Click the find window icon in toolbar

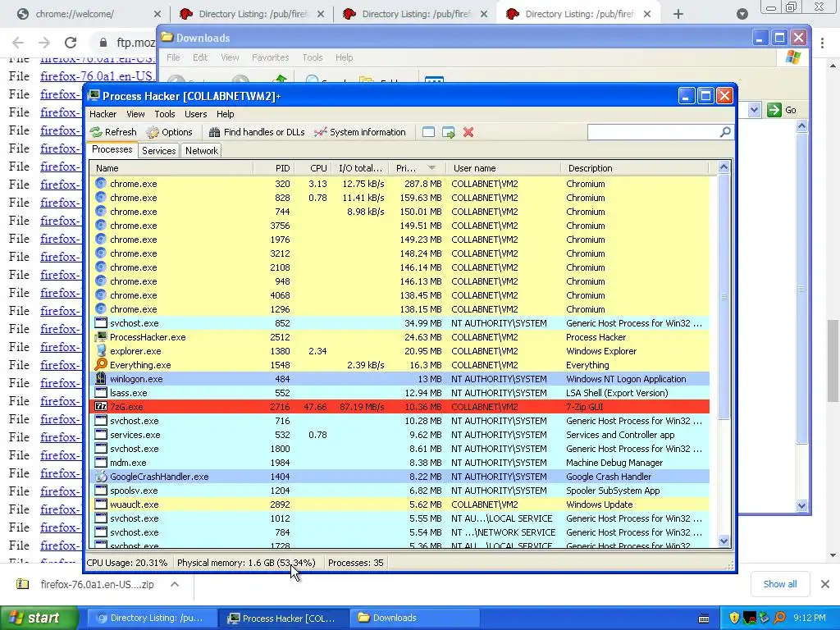click(x=428, y=132)
